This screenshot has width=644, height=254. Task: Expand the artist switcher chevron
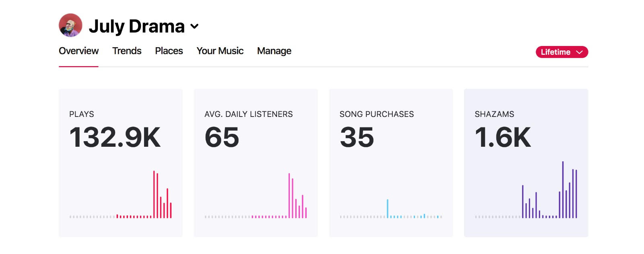coord(194,27)
